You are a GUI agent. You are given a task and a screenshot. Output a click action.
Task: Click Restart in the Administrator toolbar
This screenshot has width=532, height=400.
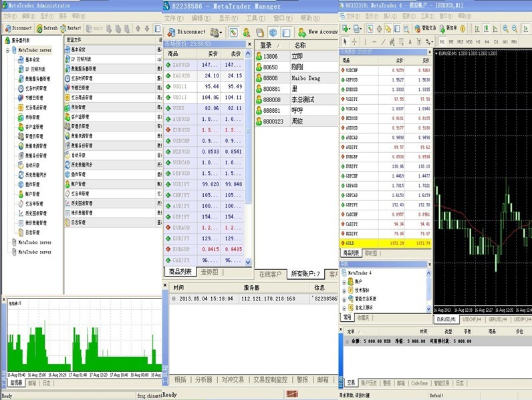71,29
